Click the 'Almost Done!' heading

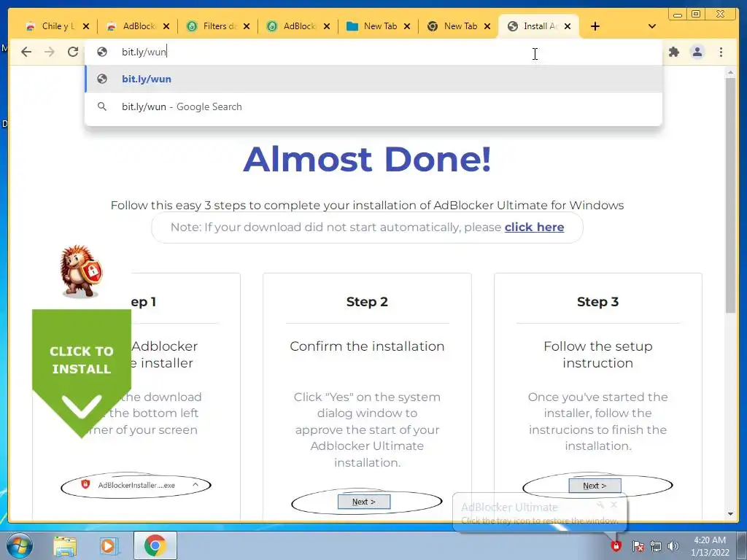tap(367, 159)
